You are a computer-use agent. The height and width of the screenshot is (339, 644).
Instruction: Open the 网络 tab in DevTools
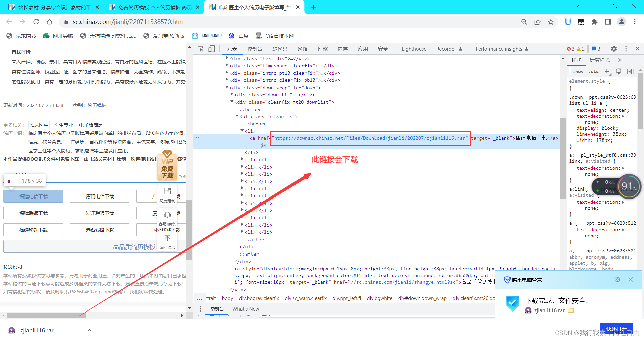click(x=303, y=49)
